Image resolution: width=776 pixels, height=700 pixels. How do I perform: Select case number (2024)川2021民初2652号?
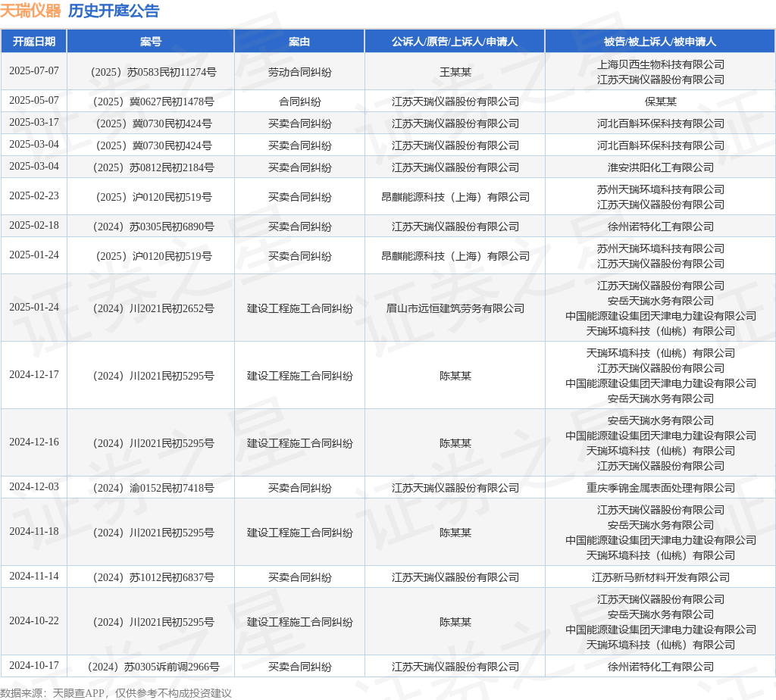click(151, 308)
